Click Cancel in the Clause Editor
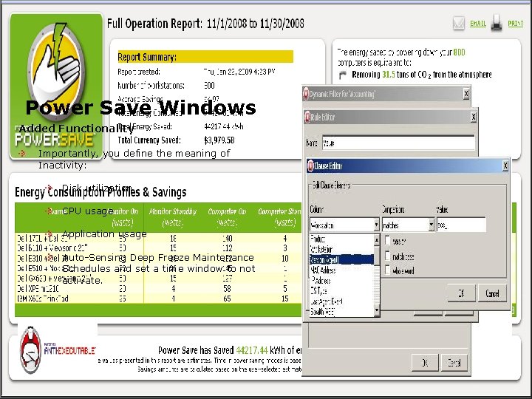The height and width of the screenshot is (399, 532). pyautogui.click(x=492, y=293)
